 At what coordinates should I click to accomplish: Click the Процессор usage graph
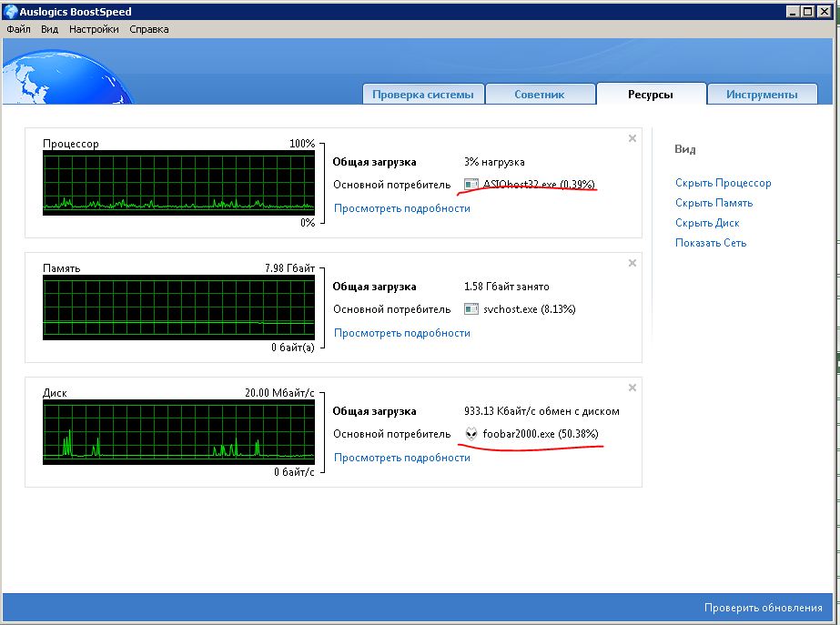click(x=178, y=183)
